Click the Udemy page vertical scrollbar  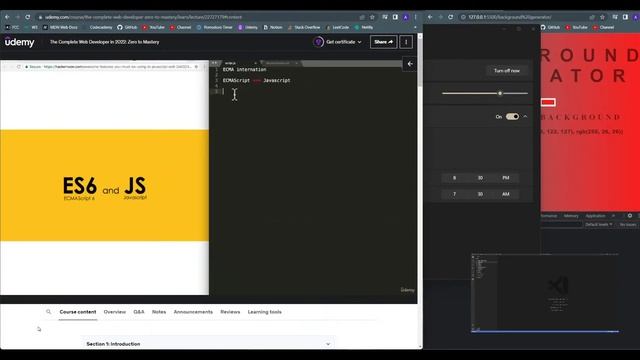click(420, 61)
